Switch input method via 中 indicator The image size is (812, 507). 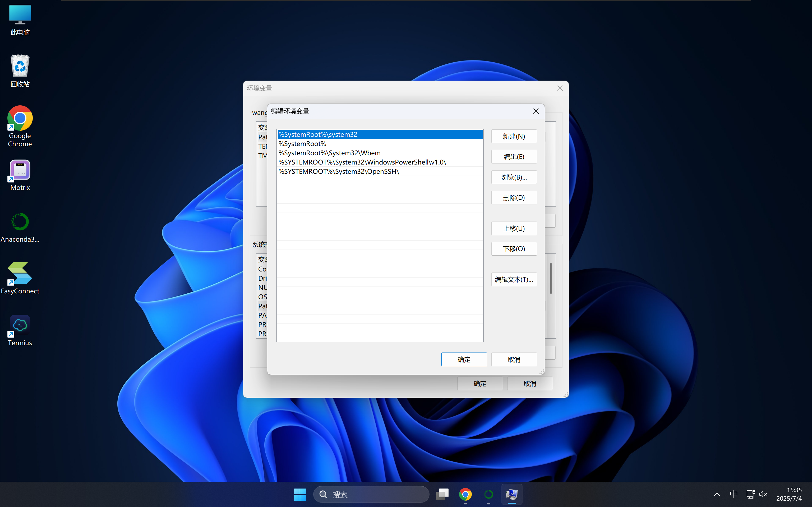[x=733, y=494]
